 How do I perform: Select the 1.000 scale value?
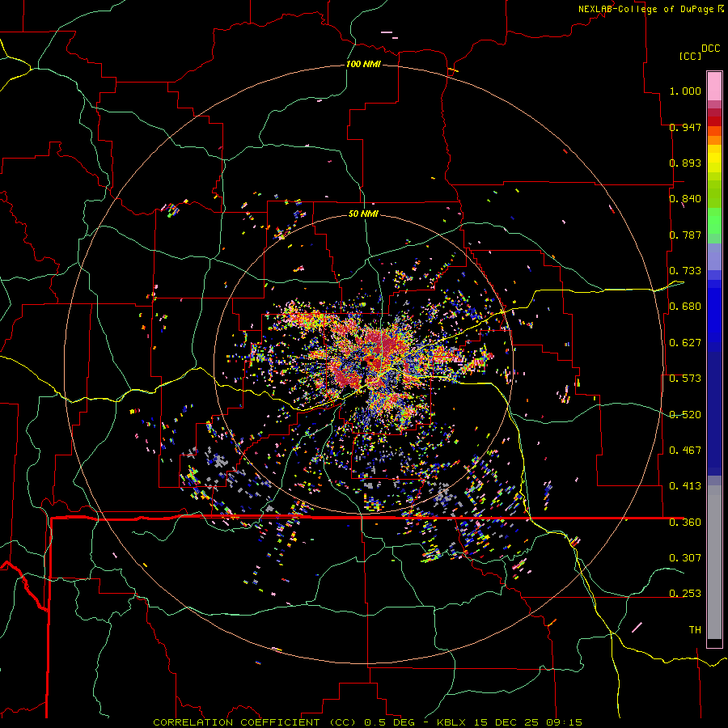(685, 91)
